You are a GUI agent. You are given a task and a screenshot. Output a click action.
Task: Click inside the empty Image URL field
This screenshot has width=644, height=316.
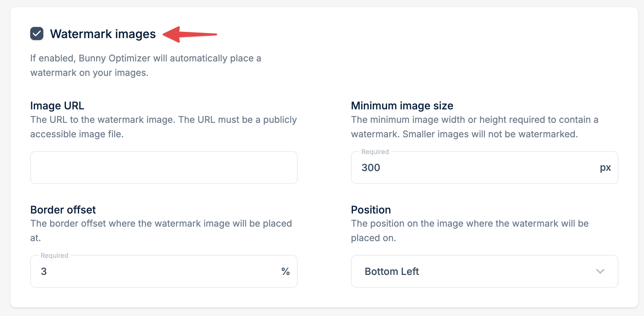point(163,168)
